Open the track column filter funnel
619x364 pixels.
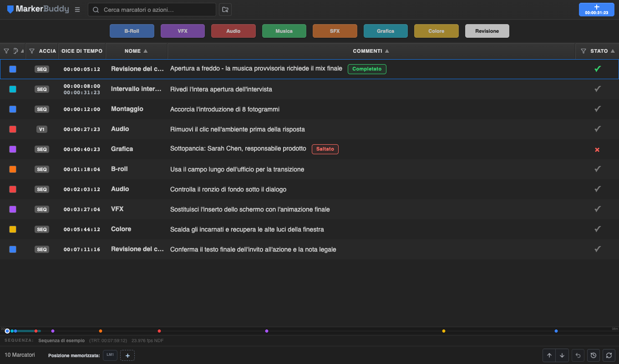tap(31, 51)
